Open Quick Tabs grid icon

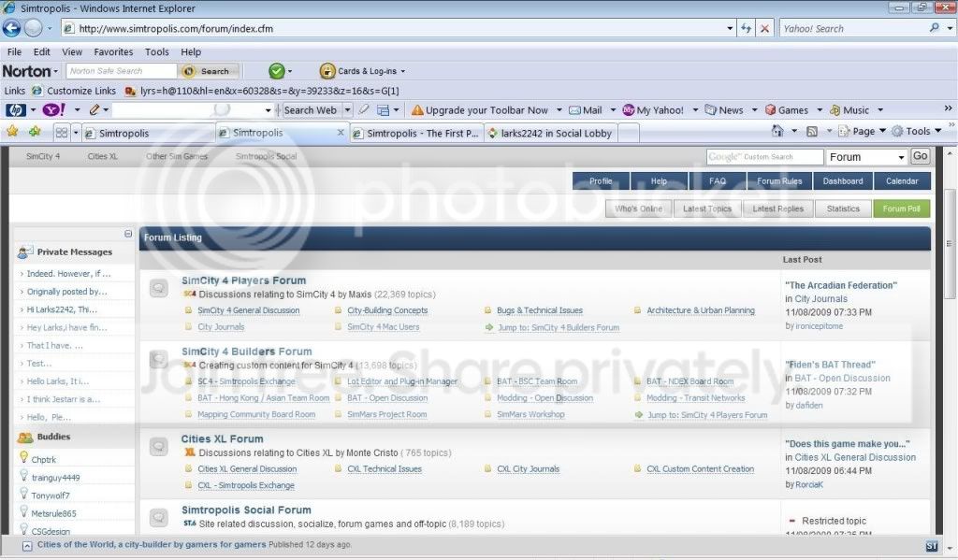61,132
